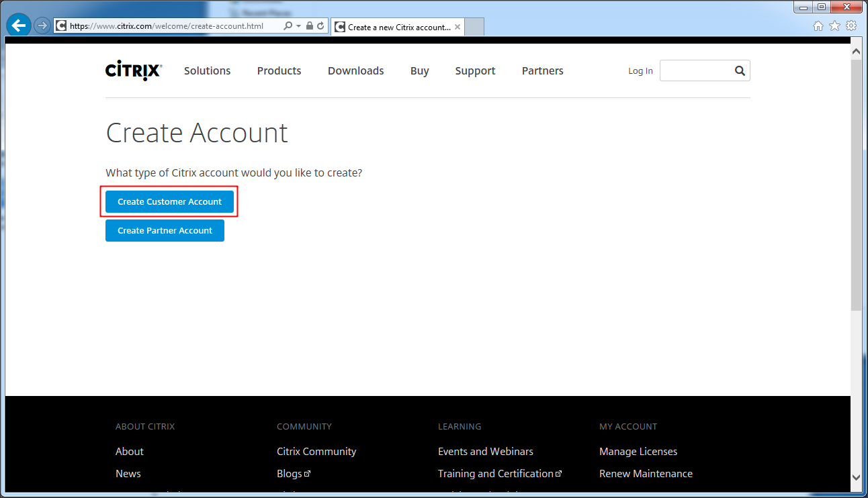Image resolution: width=868 pixels, height=498 pixels.
Task: Click the search magnifier icon on Citrix site
Action: tap(740, 70)
